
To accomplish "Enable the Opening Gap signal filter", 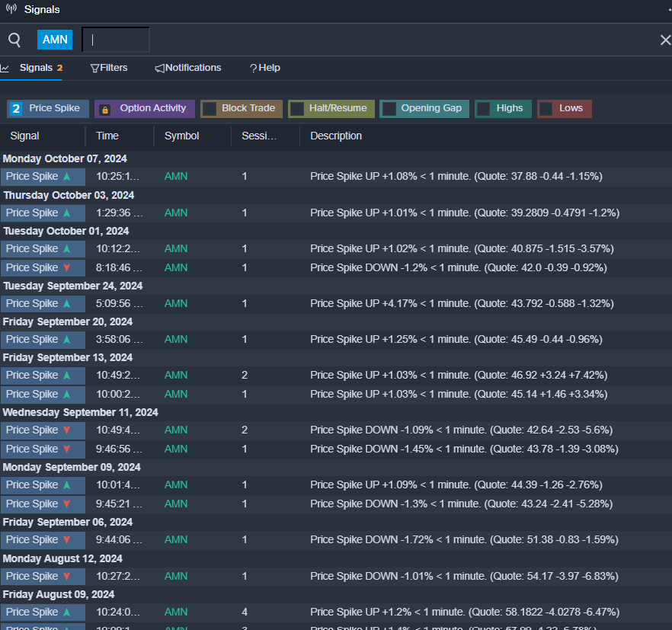I will point(424,108).
